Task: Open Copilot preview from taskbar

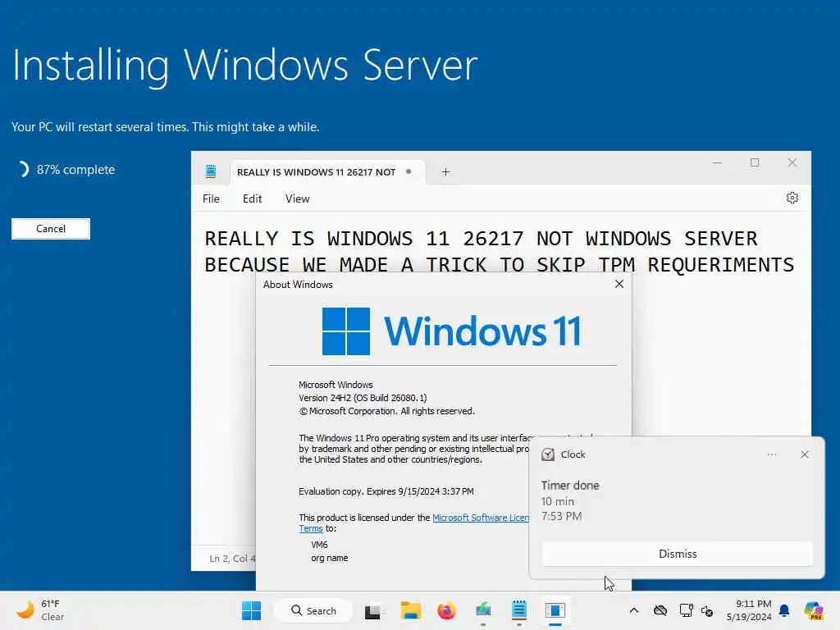Action: [x=814, y=610]
